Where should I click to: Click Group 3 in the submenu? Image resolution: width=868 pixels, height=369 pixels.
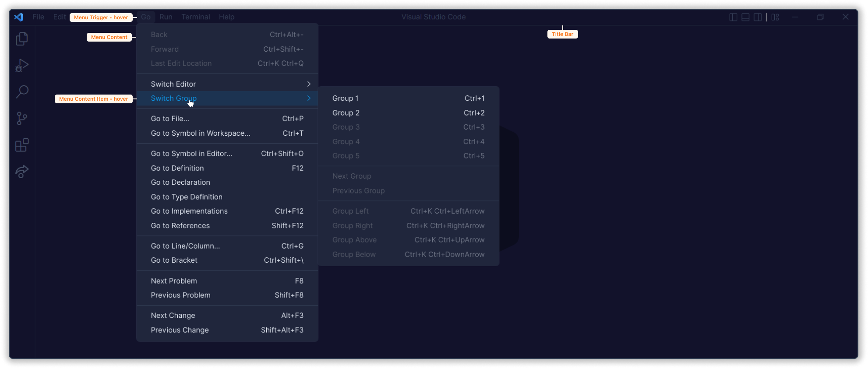tap(409, 127)
